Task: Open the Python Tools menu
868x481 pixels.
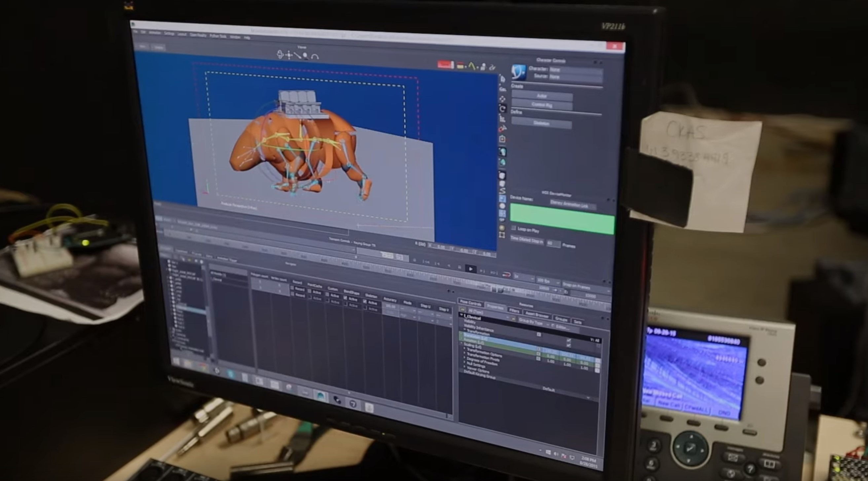Action: coord(218,36)
